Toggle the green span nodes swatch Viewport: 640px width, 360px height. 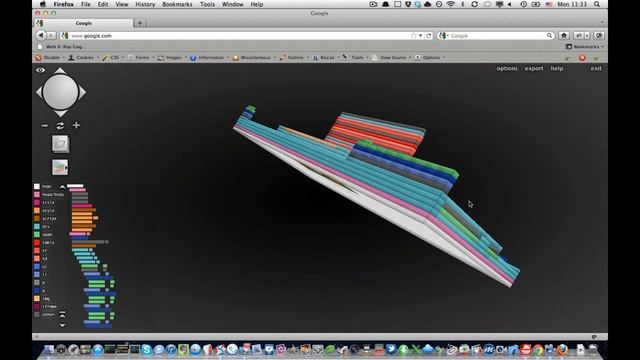tap(37, 235)
